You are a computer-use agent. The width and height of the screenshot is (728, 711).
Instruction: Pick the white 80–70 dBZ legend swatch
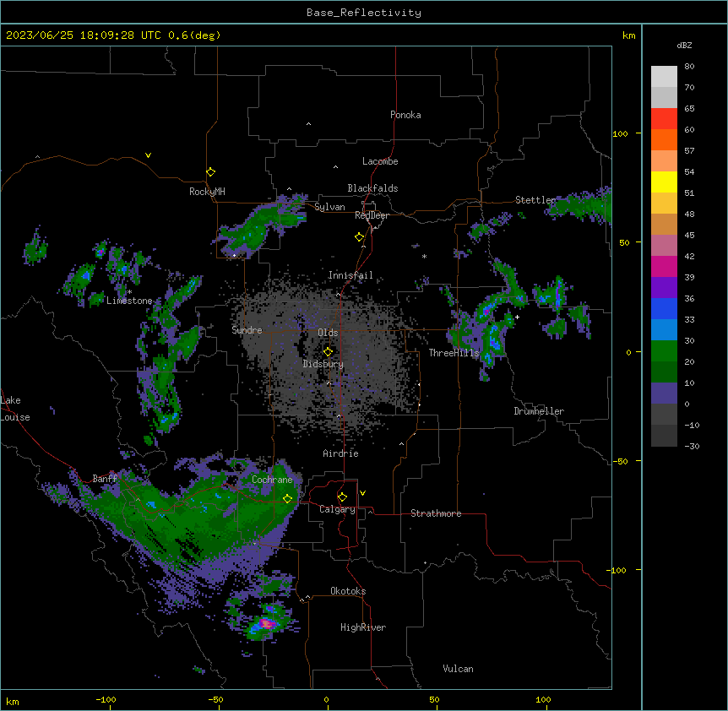(x=664, y=77)
